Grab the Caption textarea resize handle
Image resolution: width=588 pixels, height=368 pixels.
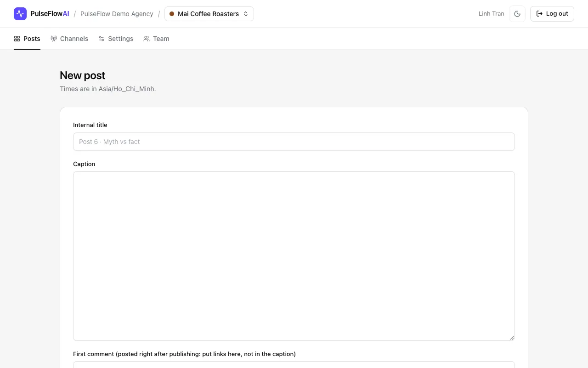coord(512,338)
